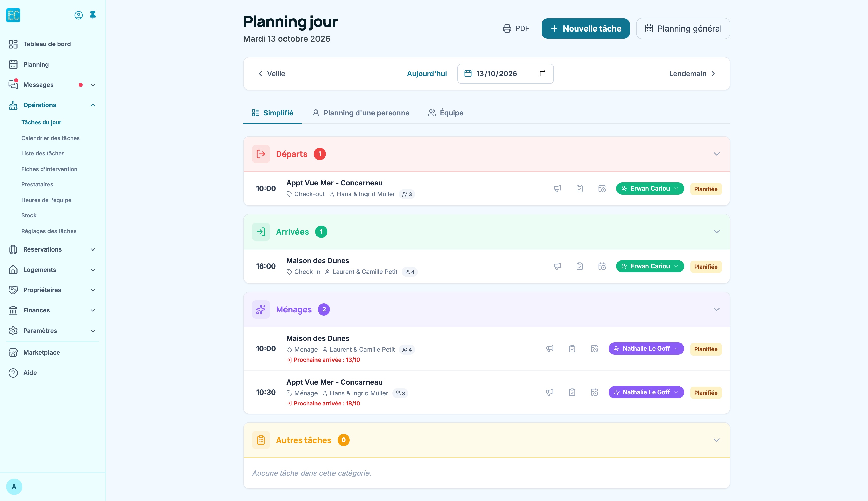Go to Lendemain (next day)
The image size is (868, 501).
[x=692, y=74]
